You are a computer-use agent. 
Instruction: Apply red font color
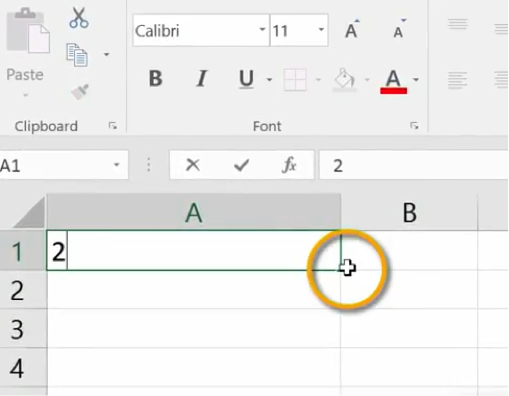point(393,81)
